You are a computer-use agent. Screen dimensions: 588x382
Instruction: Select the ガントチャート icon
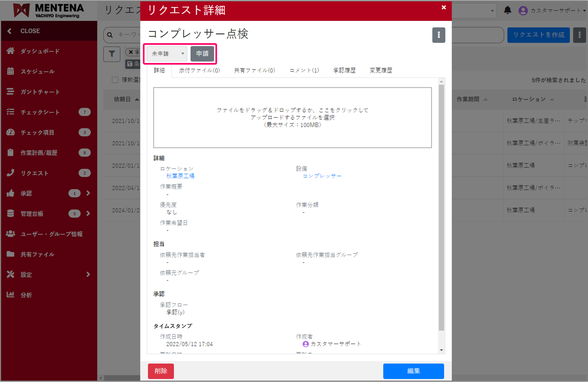coord(10,92)
